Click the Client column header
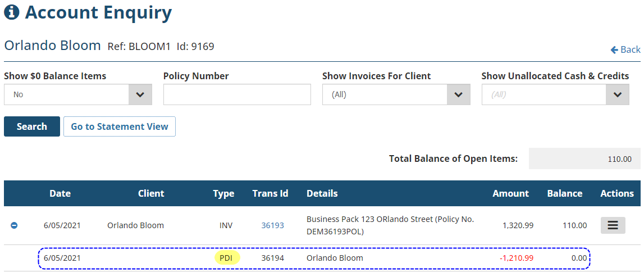The width and height of the screenshot is (644, 272). 151,193
